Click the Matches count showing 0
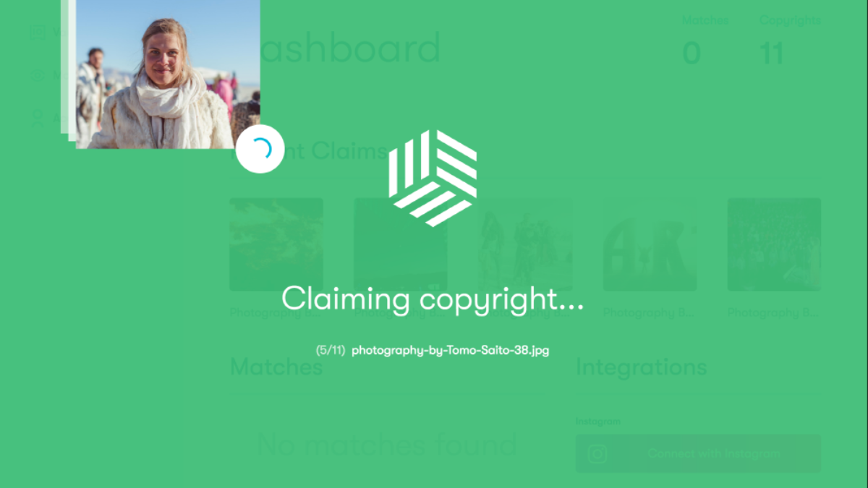 coord(692,53)
